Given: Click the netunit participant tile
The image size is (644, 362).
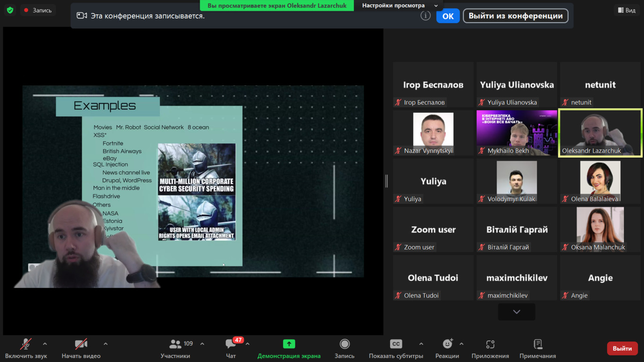Looking at the screenshot, I should [x=600, y=85].
